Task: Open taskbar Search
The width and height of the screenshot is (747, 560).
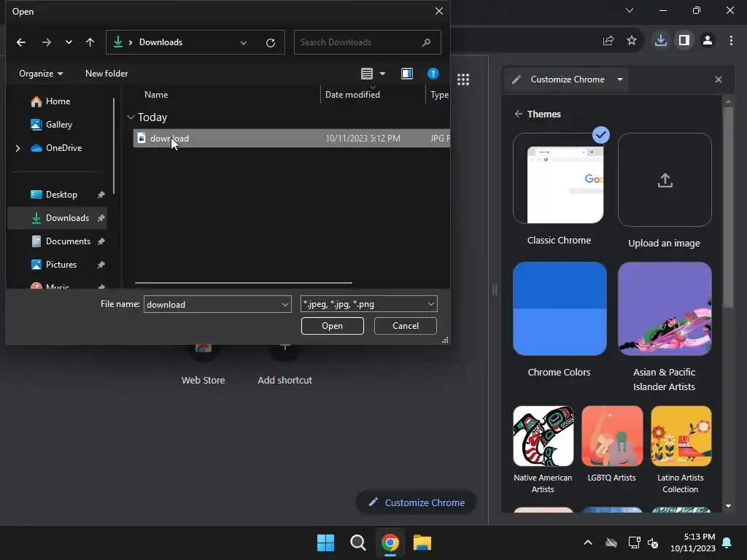Action: (357, 542)
